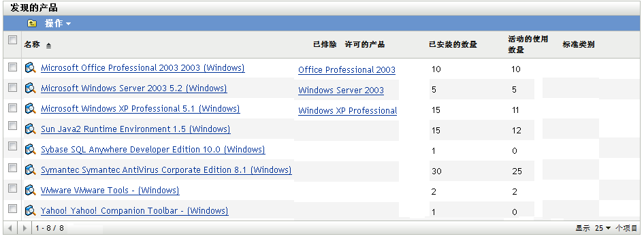Open licensed product Windows Server 2003 link

[x=341, y=91]
